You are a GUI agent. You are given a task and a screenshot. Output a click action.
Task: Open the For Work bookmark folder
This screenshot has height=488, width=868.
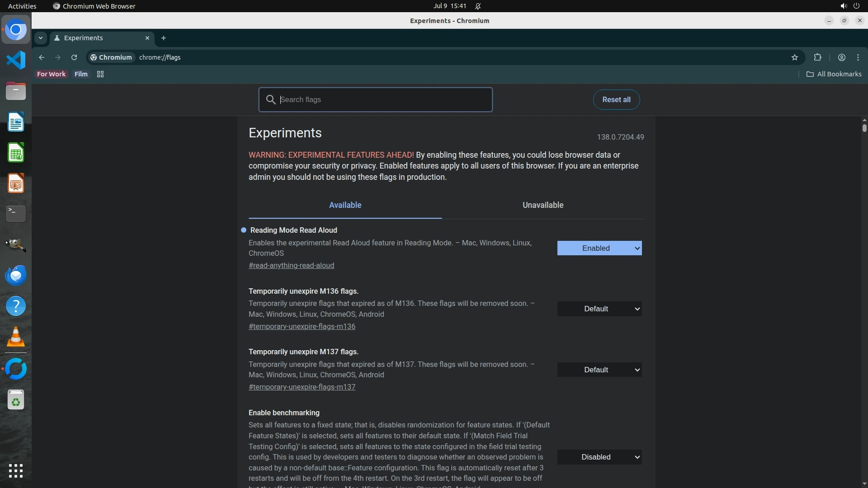51,74
